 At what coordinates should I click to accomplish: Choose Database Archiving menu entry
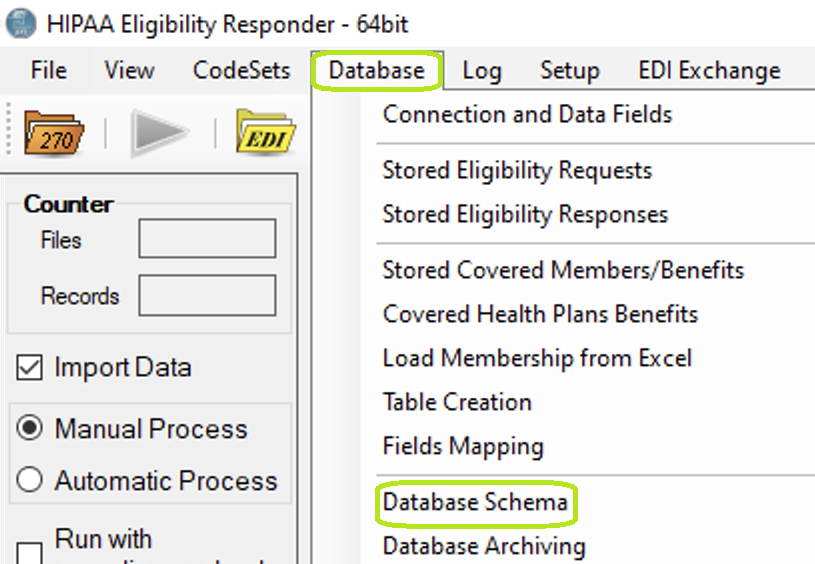[484, 546]
